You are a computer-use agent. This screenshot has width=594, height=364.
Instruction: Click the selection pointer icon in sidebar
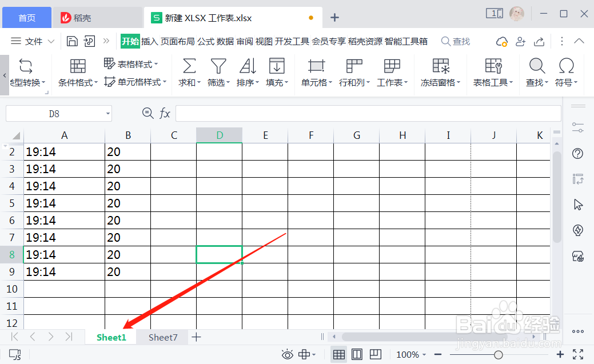coord(578,205)
